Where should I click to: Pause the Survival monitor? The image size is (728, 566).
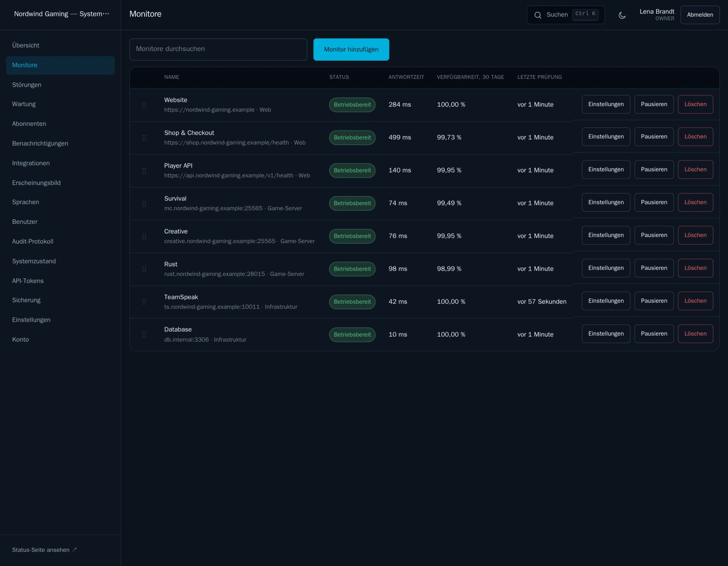point(654,202)
